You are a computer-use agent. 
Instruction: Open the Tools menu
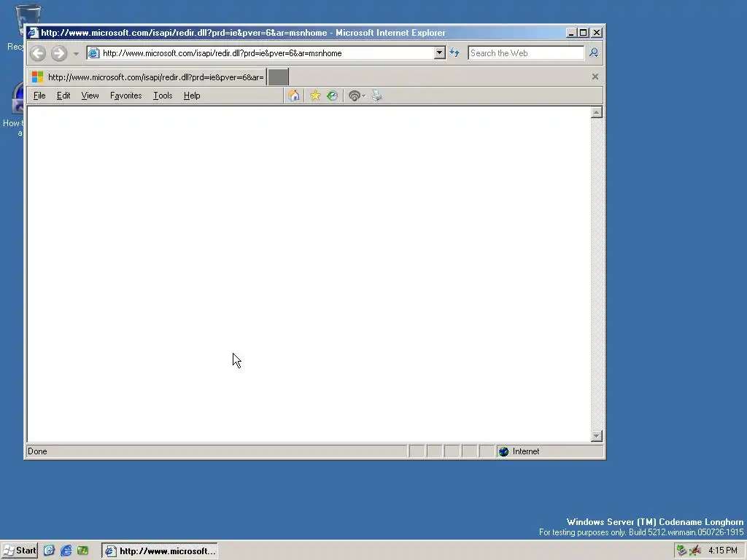(x=163, y=96)
